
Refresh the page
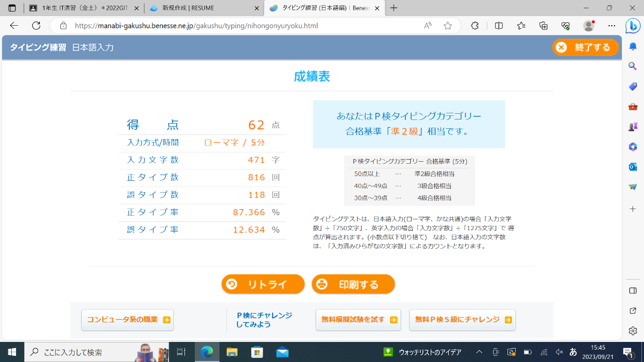[36, 26]
